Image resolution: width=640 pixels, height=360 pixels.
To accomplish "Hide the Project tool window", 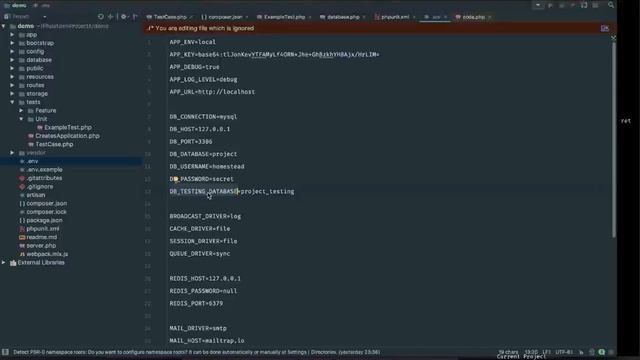I will [x=135, y=17].
